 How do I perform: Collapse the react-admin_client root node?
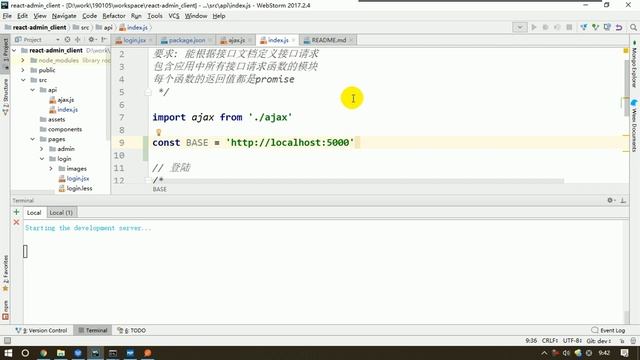click(14, 50)
